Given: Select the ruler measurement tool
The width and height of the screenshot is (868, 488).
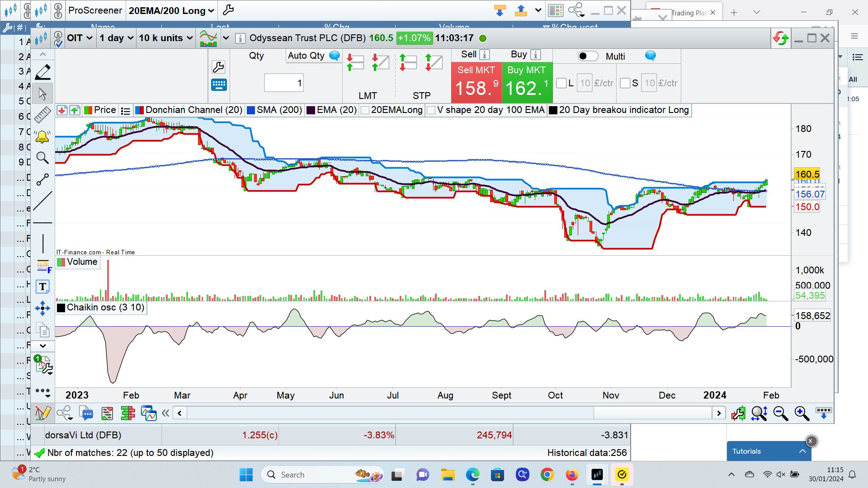Looking at the screenshot, I should 42,115.
